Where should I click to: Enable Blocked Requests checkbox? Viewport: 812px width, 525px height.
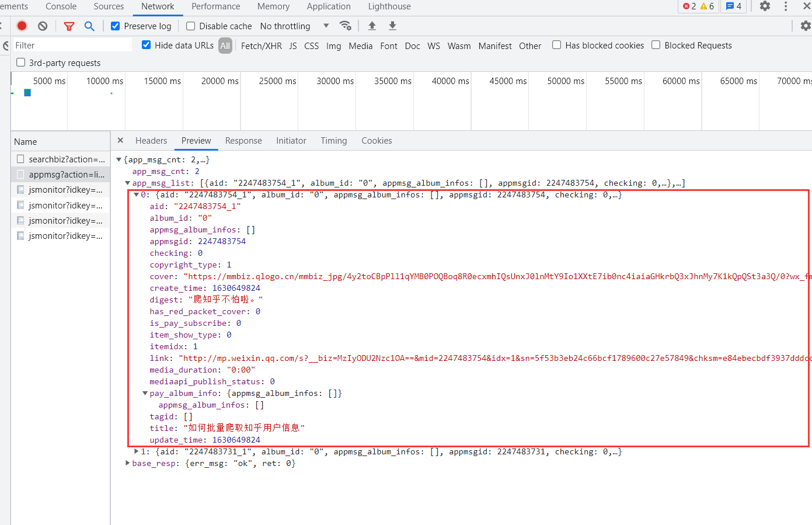[x=656, y=45]
